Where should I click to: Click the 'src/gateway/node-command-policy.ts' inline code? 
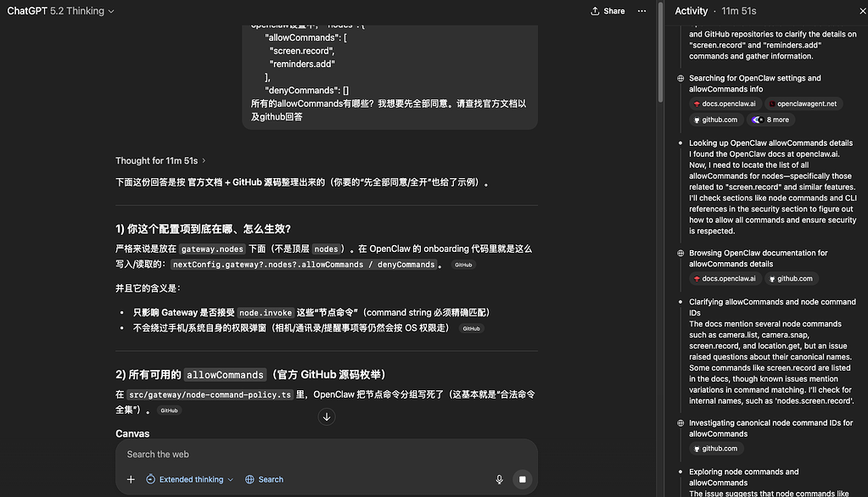pos(210,394)
